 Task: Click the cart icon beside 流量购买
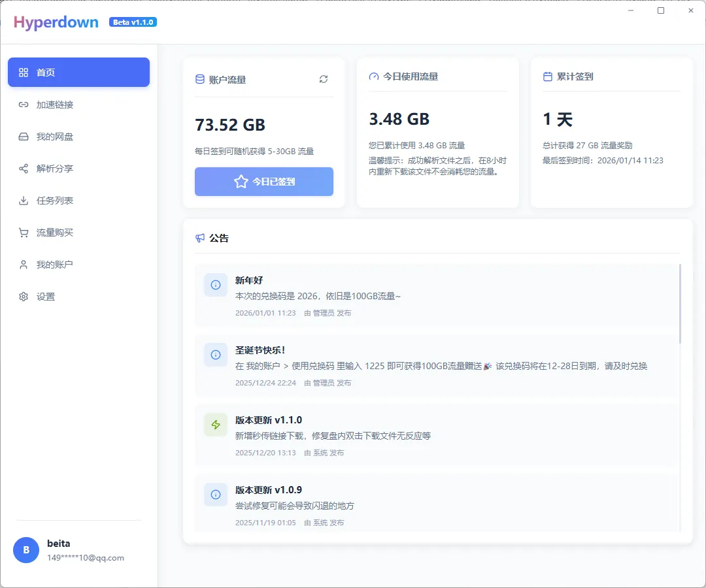[x=24, y=233]
